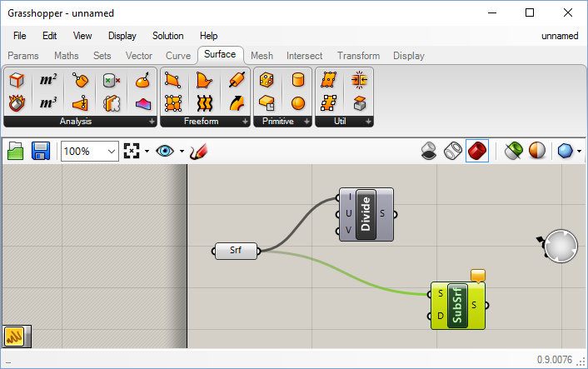Viewport: 588px width, 369px height.
Task: Select the Area m² component
Action: point(48,80)
